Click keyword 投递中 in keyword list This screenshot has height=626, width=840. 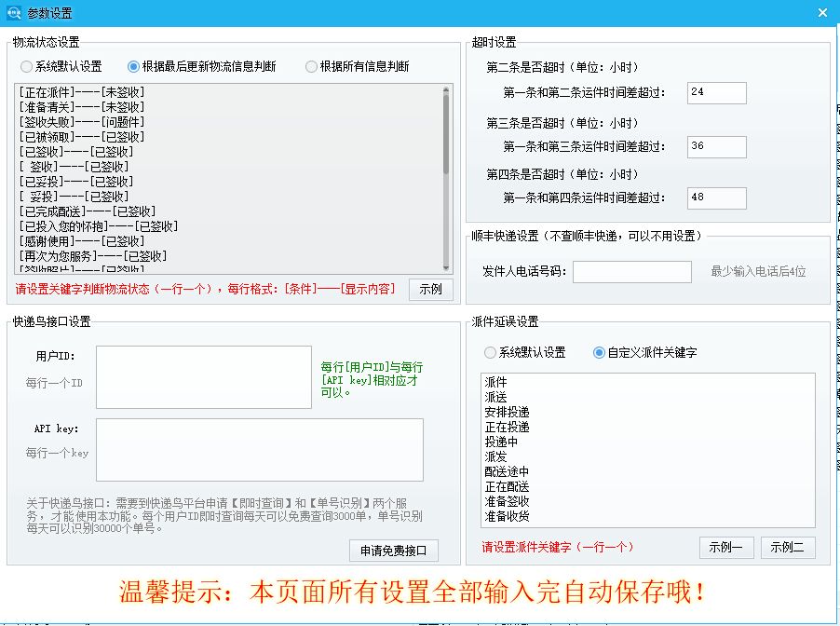[501, 442]
